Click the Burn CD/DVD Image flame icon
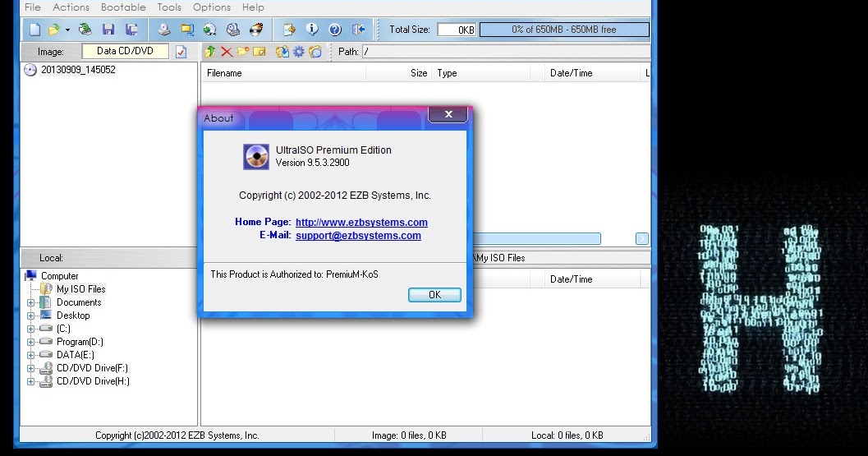Screen dimensions: 868x456 point(256,30)
